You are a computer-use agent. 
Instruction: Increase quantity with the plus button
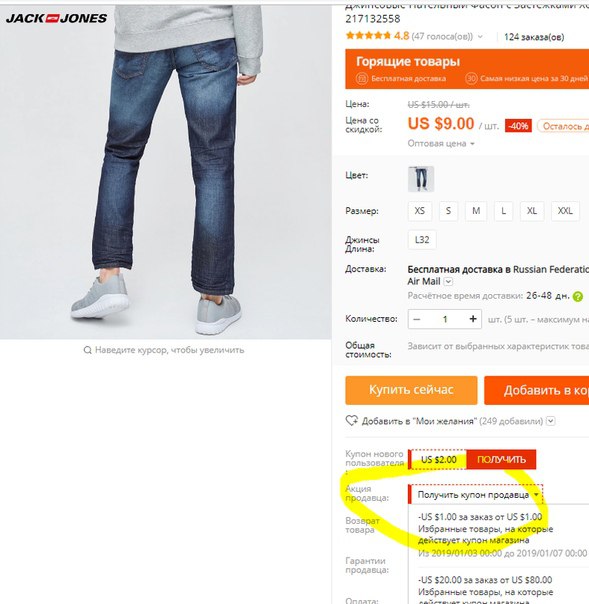[473, 319]
